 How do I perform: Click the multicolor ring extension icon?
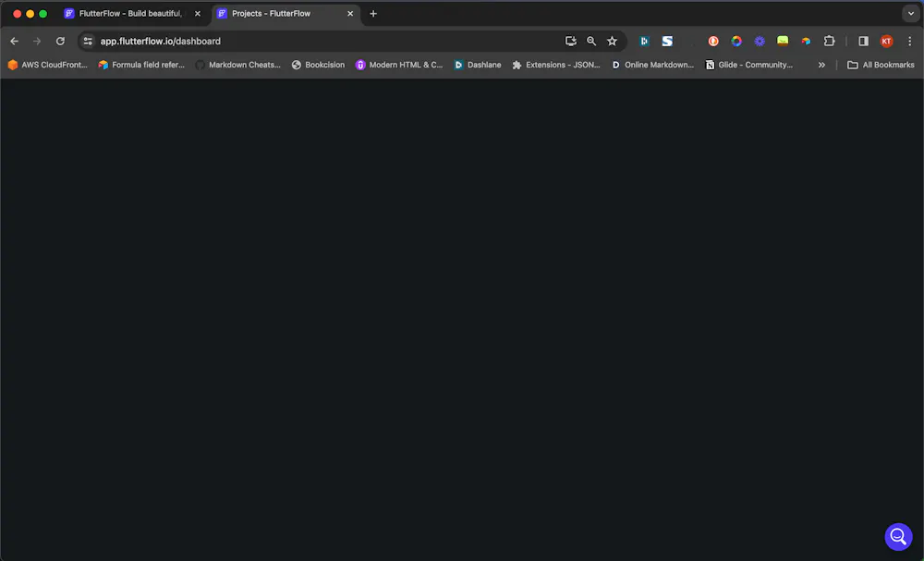pos(736,42)
